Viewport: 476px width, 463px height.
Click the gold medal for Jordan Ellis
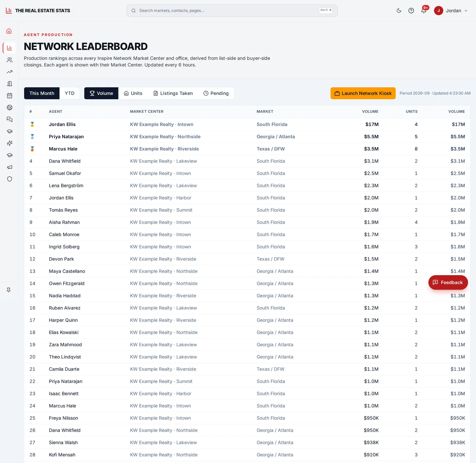pos(32,124)
